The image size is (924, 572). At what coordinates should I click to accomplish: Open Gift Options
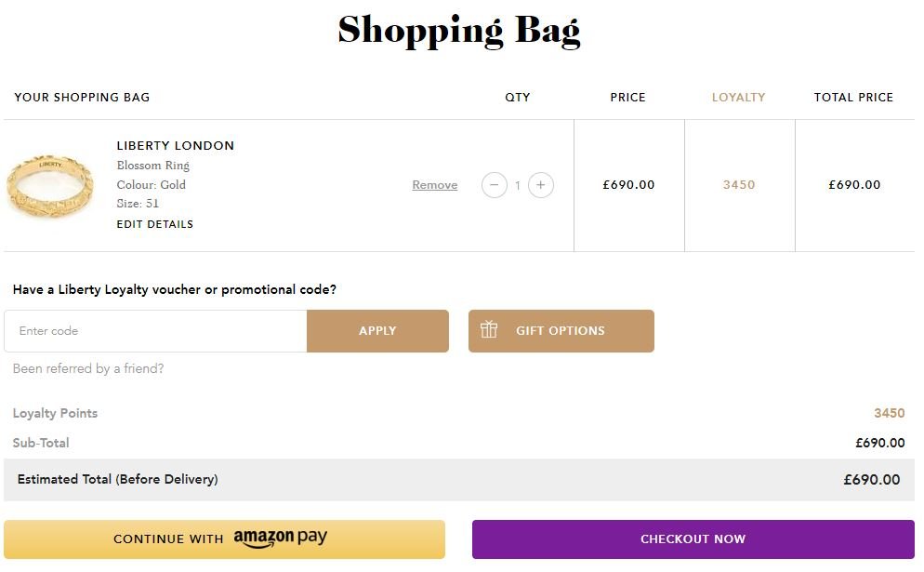coord(561,329)
